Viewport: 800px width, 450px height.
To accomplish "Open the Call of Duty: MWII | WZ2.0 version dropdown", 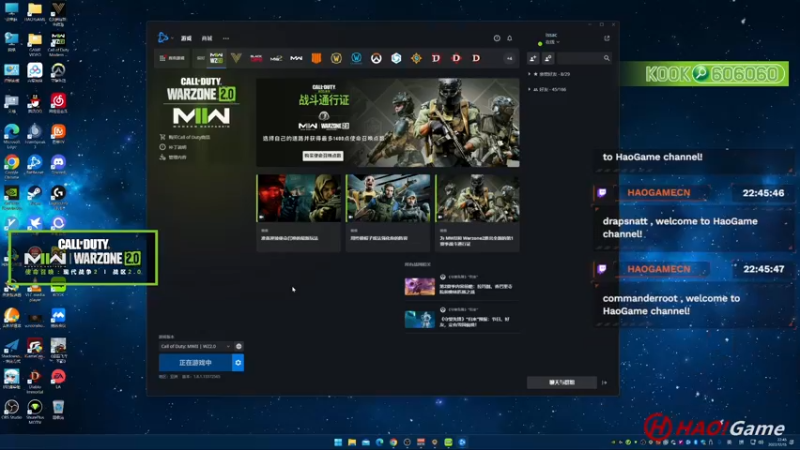I will pos(195,346).
